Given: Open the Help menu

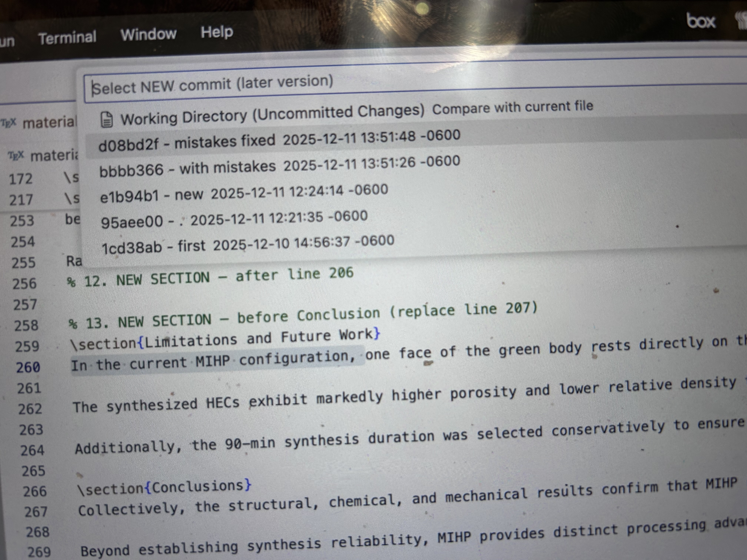Looking at the screenshot, I should pyautogui.click(x=216, y=32).
